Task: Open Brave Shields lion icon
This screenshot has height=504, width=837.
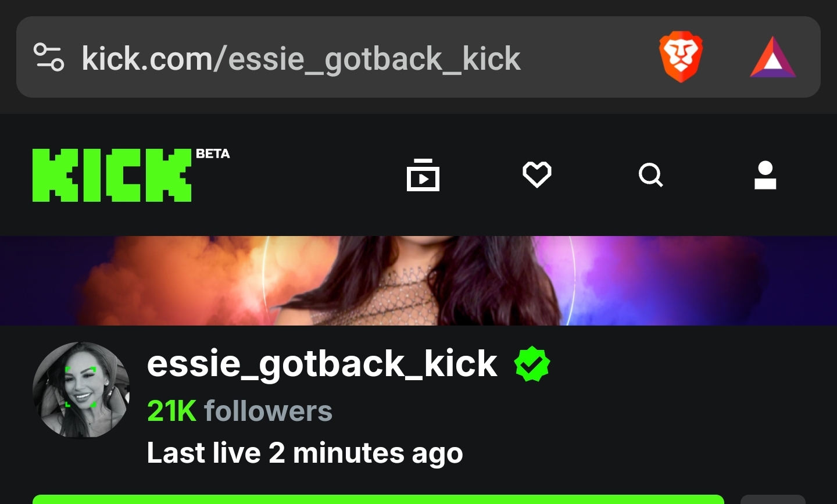Action: pyautogui.click(x=681, y=57)
